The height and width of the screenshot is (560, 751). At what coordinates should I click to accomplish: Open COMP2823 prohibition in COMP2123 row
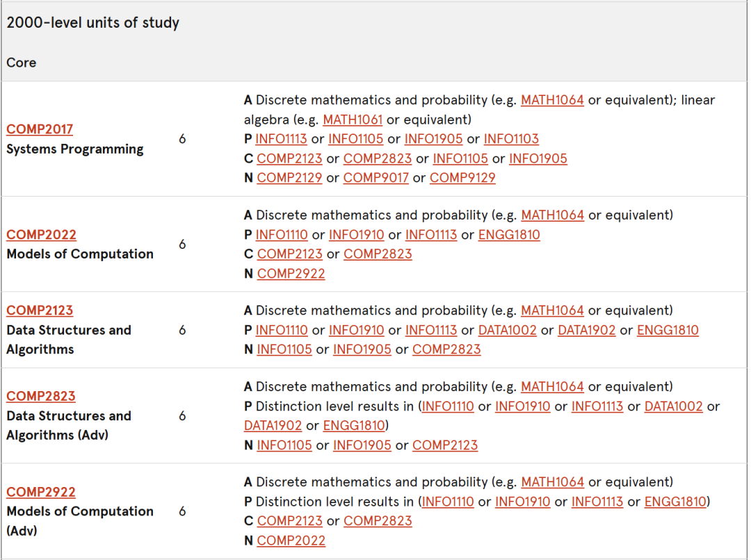446,349
